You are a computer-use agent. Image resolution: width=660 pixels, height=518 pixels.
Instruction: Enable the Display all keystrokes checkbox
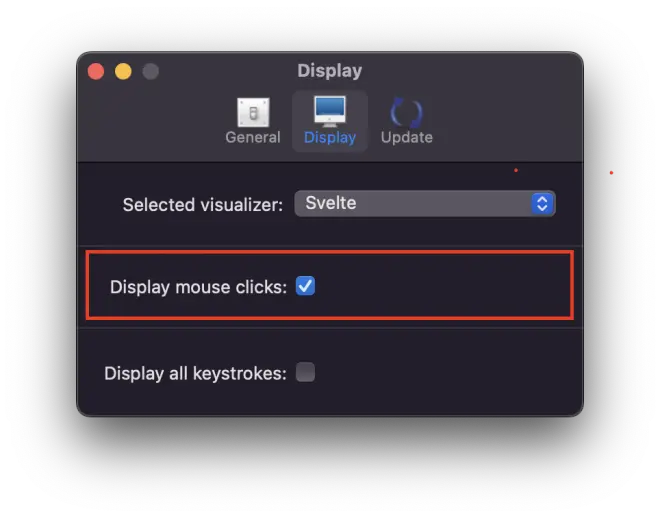[305, 372]
